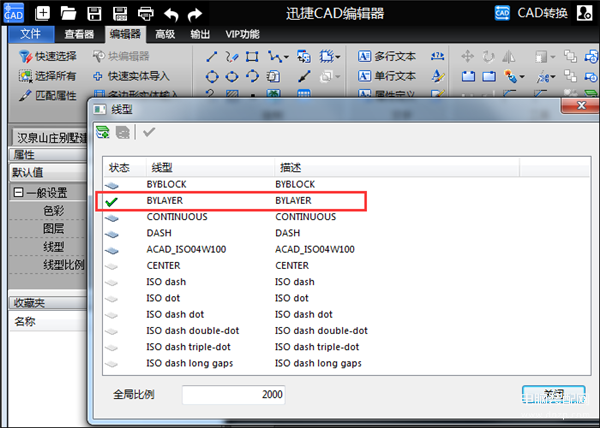
Task: Select the Rectangle drawing tool
Action: coord(252,57)
